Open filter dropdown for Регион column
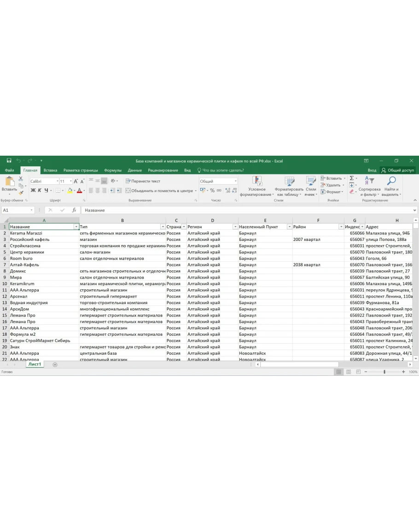This screenshot has height=532, width=419. (x=235, y=227)
